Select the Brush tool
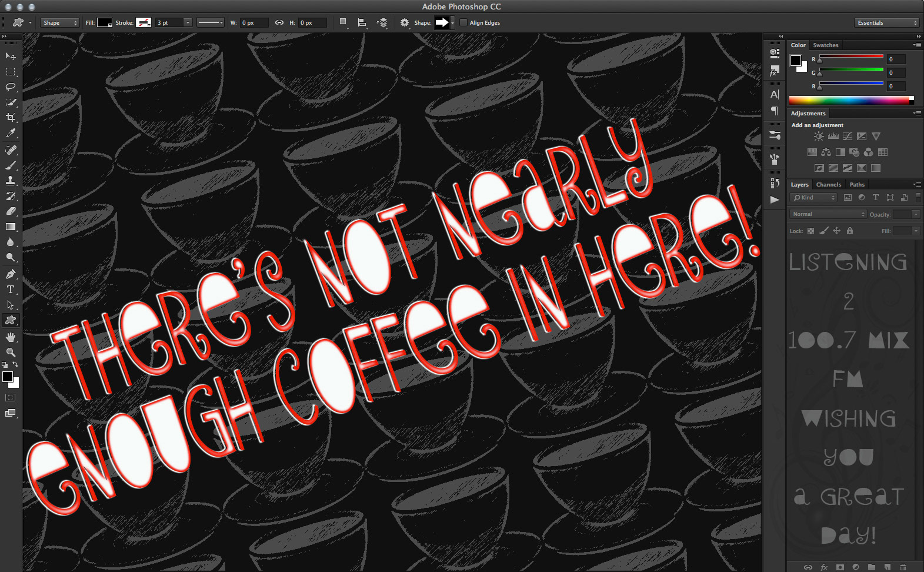Screen dimensions: 924x572 pyautogui.click(x=10, y=165)
